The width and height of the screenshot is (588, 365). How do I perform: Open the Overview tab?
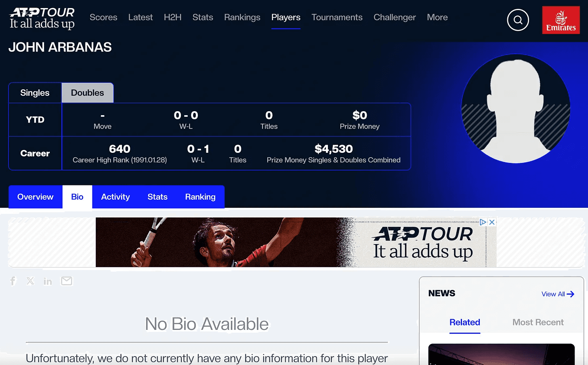pos(36,197)
